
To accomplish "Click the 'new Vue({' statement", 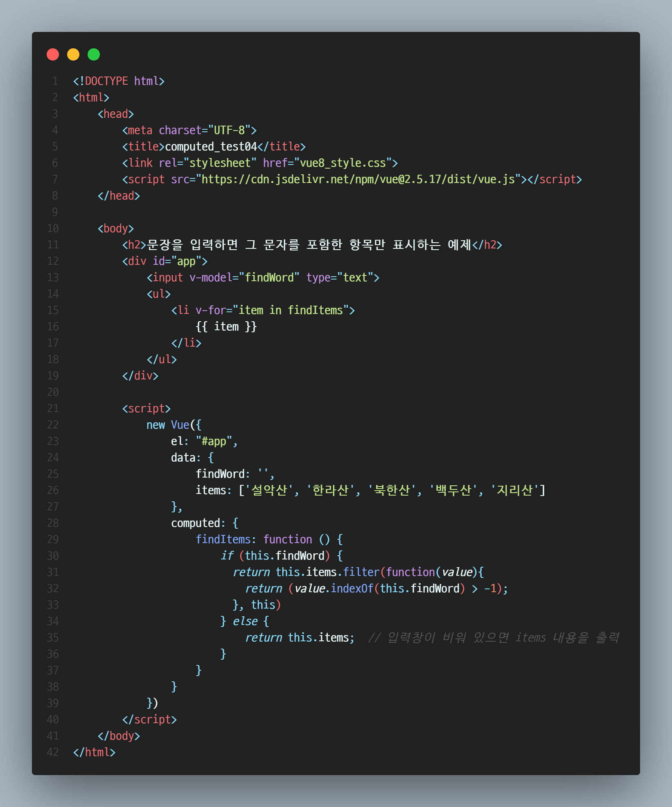I will 174,425.
